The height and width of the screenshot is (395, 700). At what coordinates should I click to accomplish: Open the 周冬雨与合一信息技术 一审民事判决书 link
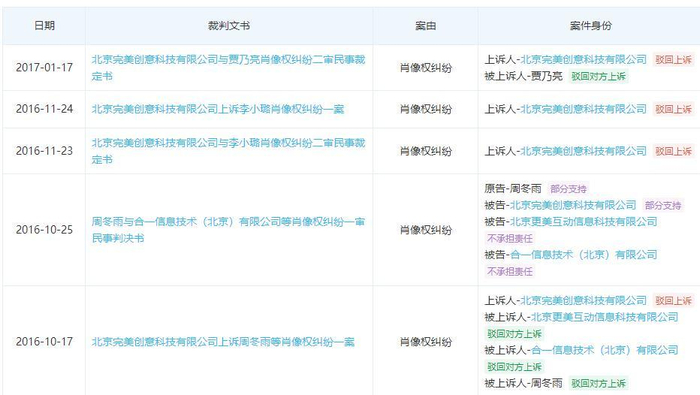pos(228,230)
